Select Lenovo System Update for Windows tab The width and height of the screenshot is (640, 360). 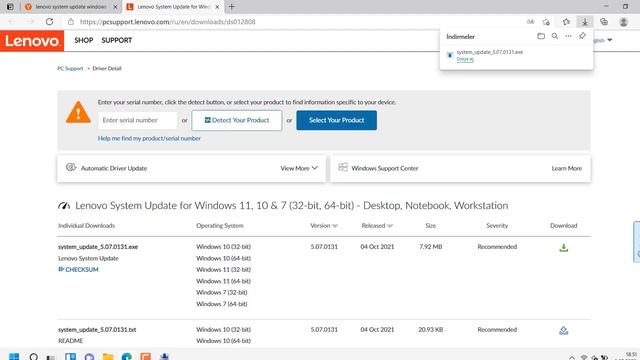click(173, 7)
